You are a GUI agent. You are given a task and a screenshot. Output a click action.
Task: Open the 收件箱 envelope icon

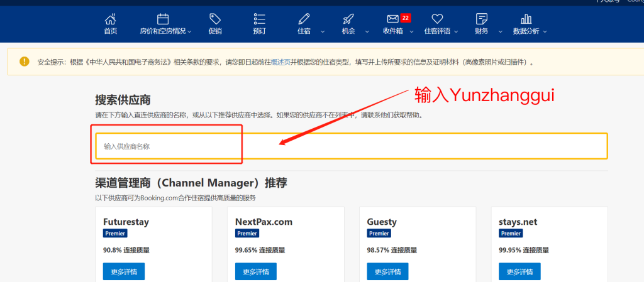point(392,19)
